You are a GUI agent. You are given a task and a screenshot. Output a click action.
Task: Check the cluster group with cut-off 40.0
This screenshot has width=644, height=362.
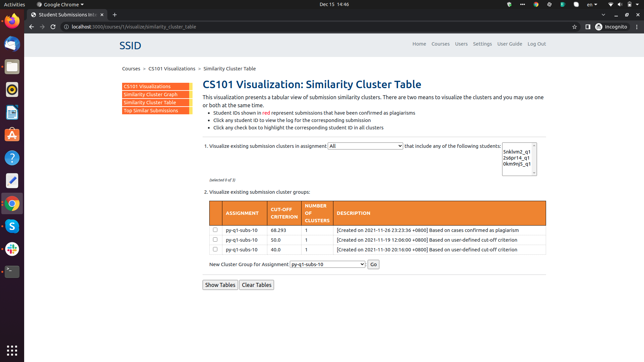pyautogui.click(x=215, y=249)
